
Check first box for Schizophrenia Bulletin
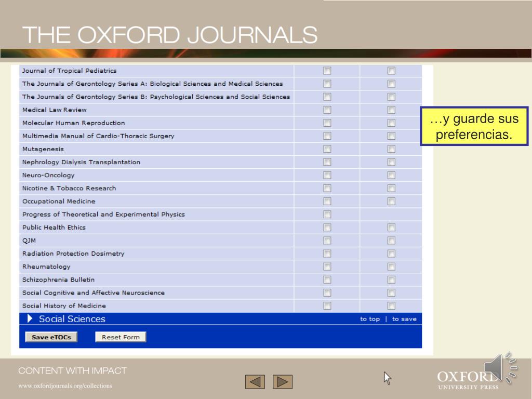(327, 280)
